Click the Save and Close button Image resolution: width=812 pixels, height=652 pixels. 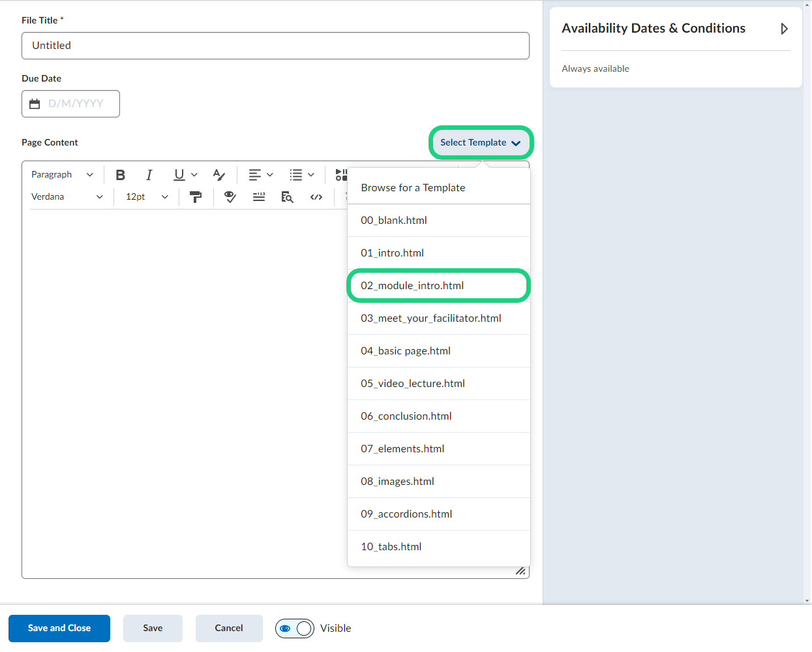pyautogui.click(x=59, y=629)
